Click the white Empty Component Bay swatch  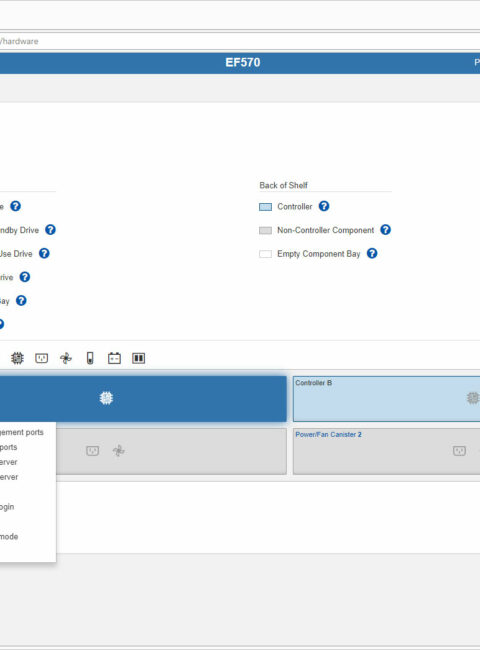pyautogui.click(x=265, y=254)
